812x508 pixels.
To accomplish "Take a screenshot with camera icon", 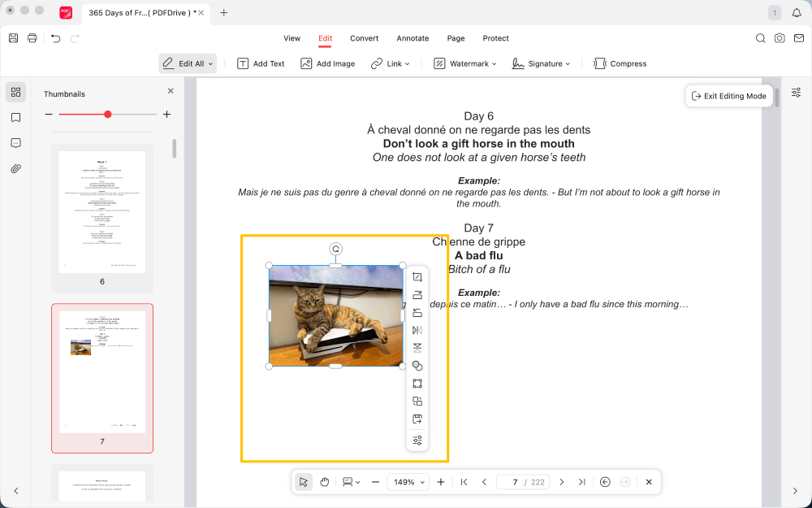I will coord(780,38).
